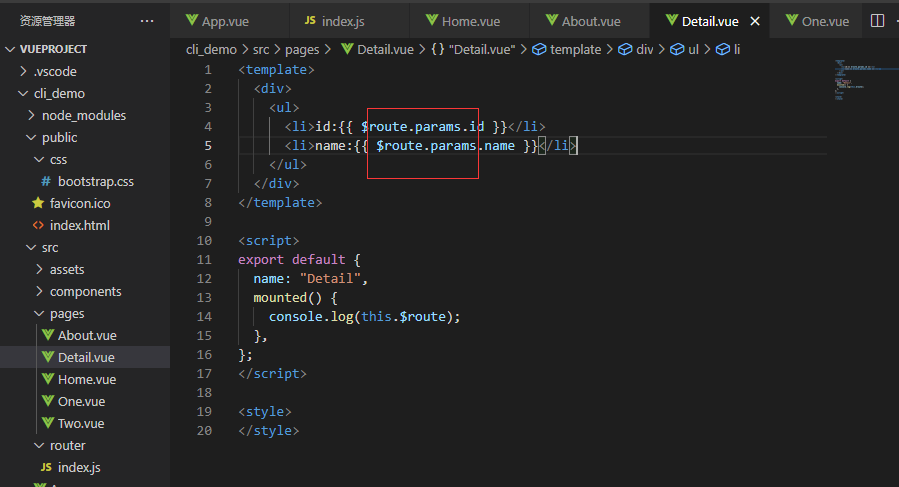The width and height of the screenshot is (899, 487).
Task: Click the 'mounted()' text on line 13
Action: pos(288,298)
